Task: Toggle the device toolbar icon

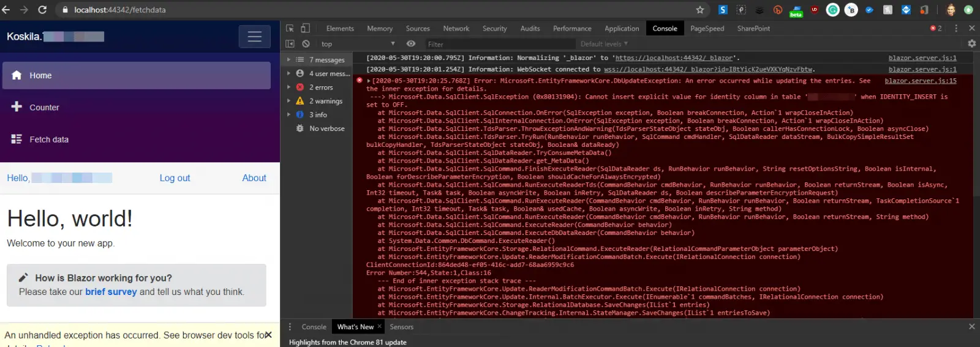Action: (x=305, y=28)
